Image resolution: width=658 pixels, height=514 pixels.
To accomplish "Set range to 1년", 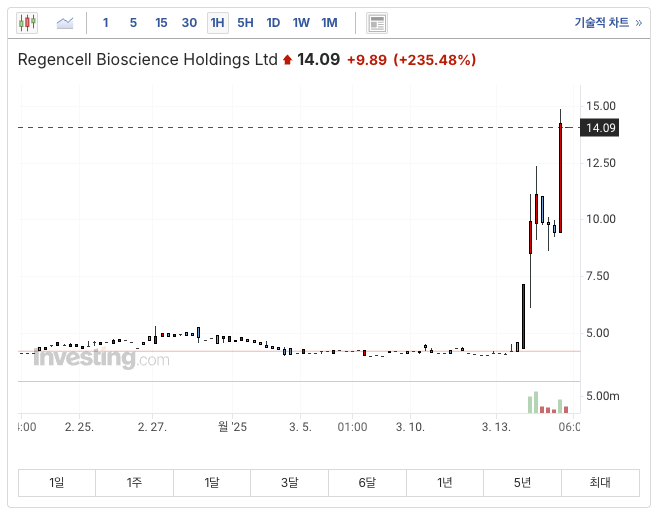I will pos(445,483).
